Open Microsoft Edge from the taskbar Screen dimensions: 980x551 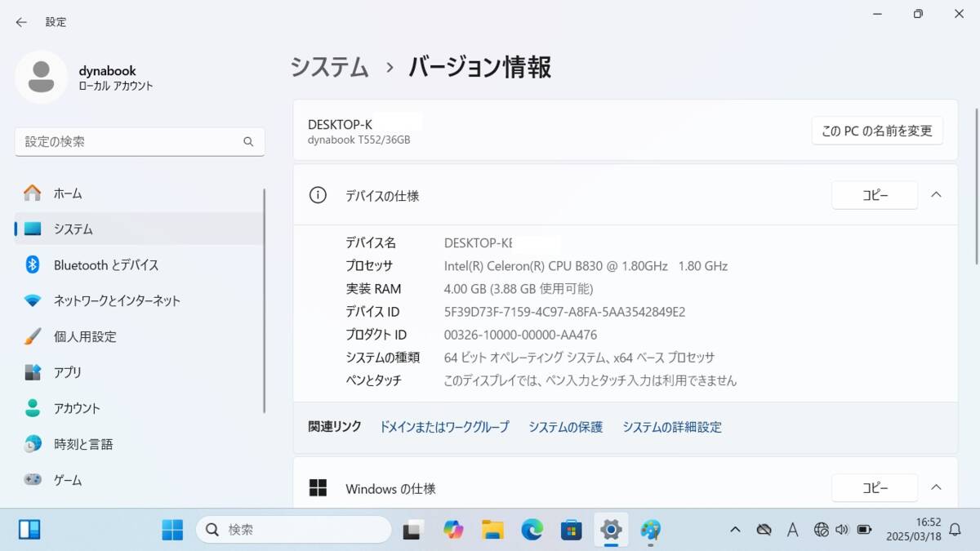tap(532, 530)
